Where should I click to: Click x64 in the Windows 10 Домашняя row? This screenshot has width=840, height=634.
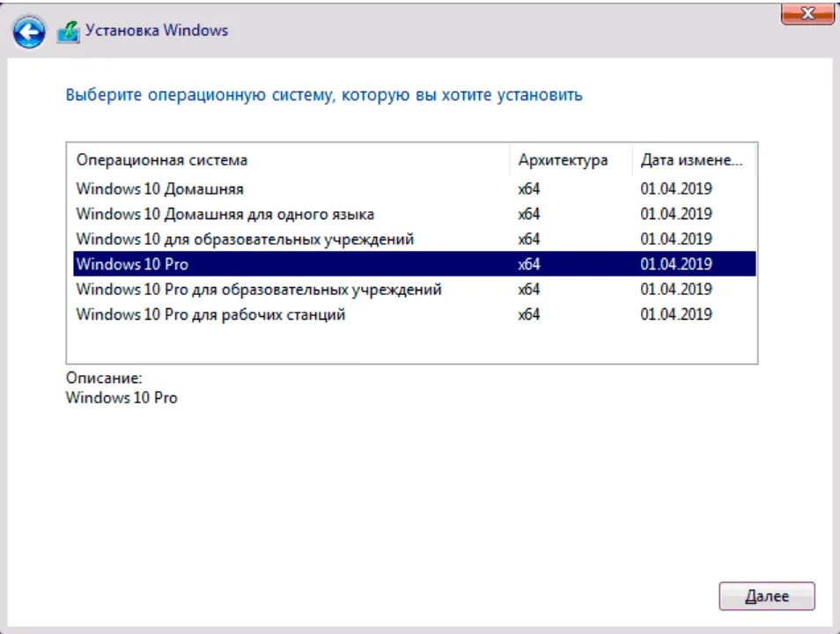pos(529,188)
